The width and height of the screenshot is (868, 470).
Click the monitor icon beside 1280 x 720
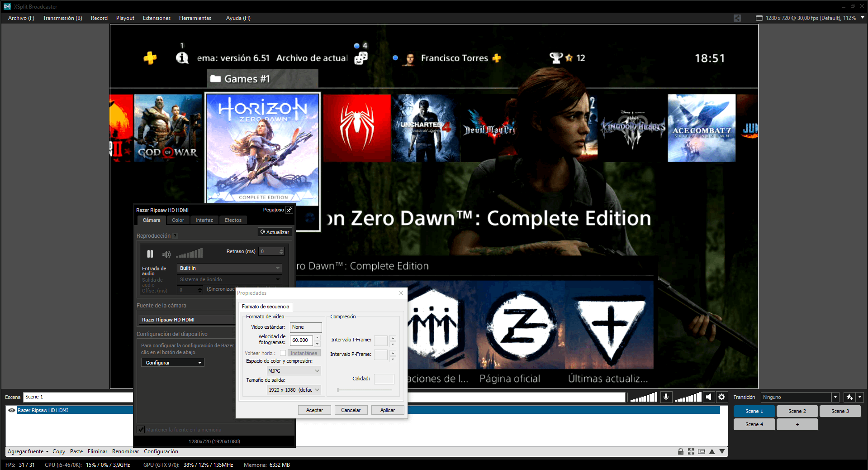click(x=759, y=18)
